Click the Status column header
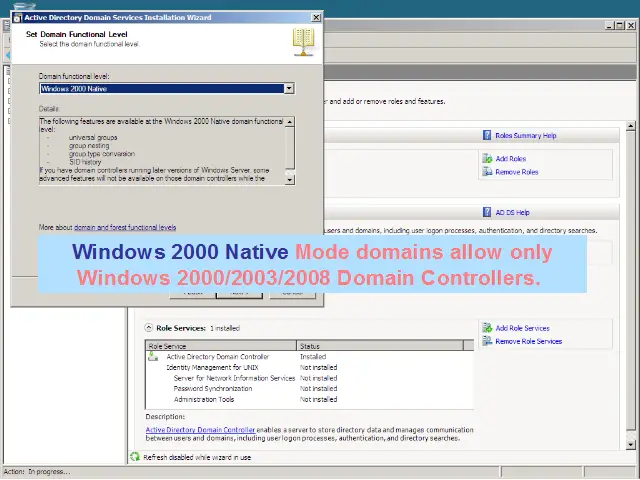The height and width of the screenshot is (480, 640). pyautogui.click(x=380, y=346)
